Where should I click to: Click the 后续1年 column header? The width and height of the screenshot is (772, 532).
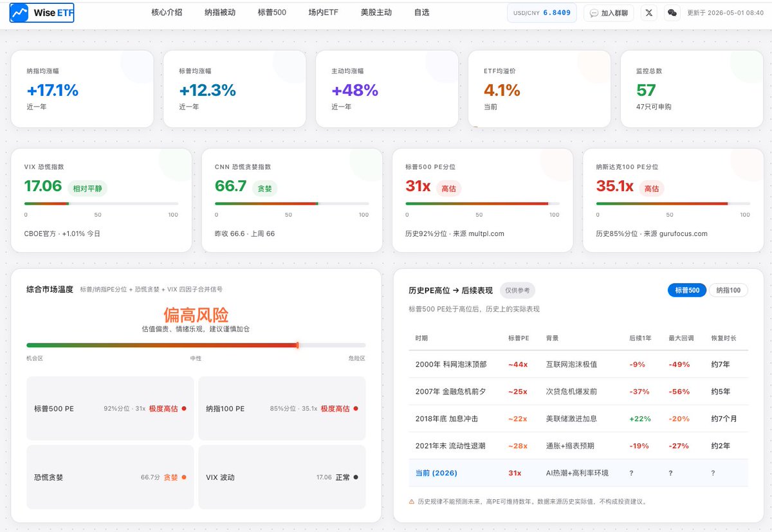click(x=639, y=338)
